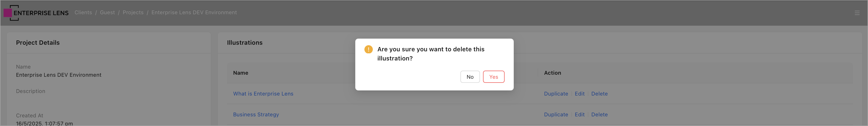The image size is (868, 126).
Task: Delete the Business Strategy illustration
Action: click(x=599, y=115)
